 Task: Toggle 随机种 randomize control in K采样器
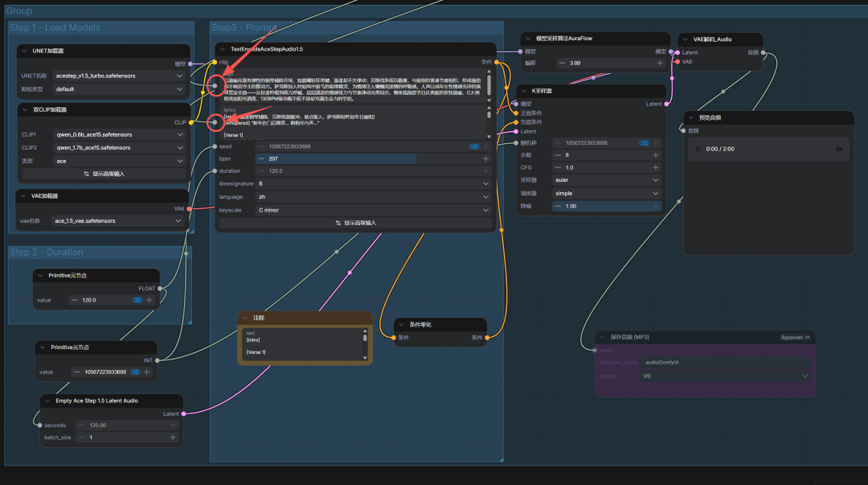point(645,142)
